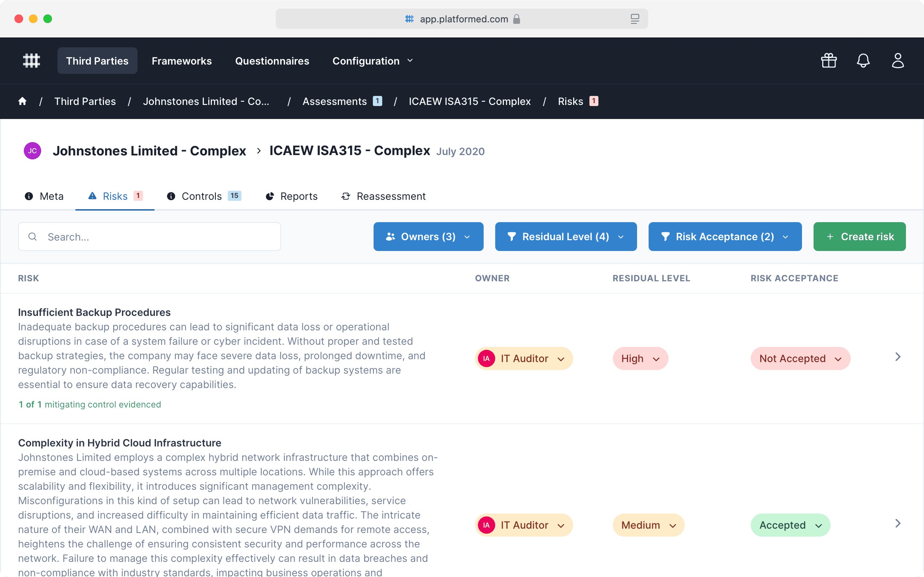
Task: Click the Create risk button
Action: tap(859, 237)
